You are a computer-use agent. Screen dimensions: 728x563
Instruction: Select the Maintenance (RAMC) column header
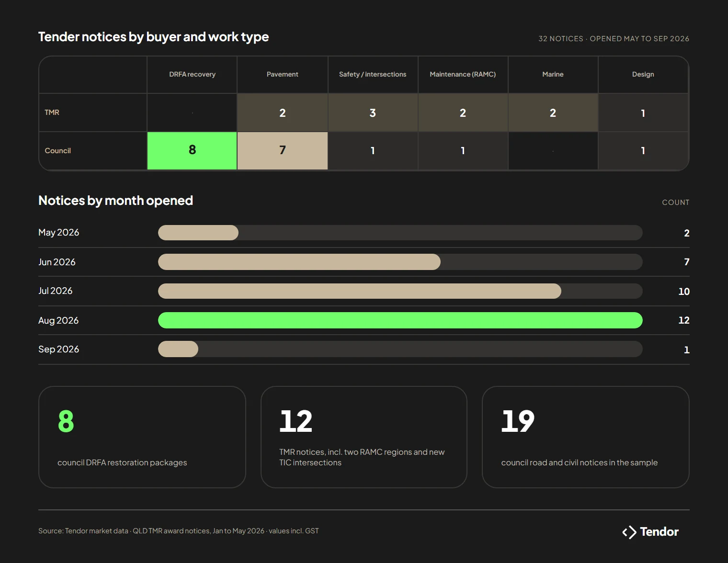pyautogui.click(x=463, y=75)
